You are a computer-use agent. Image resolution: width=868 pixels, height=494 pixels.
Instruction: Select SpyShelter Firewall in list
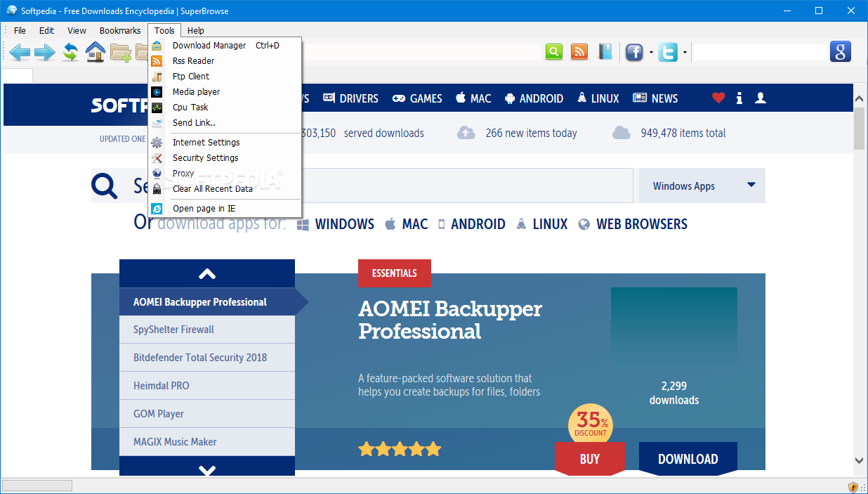click(x=207, y=330)
